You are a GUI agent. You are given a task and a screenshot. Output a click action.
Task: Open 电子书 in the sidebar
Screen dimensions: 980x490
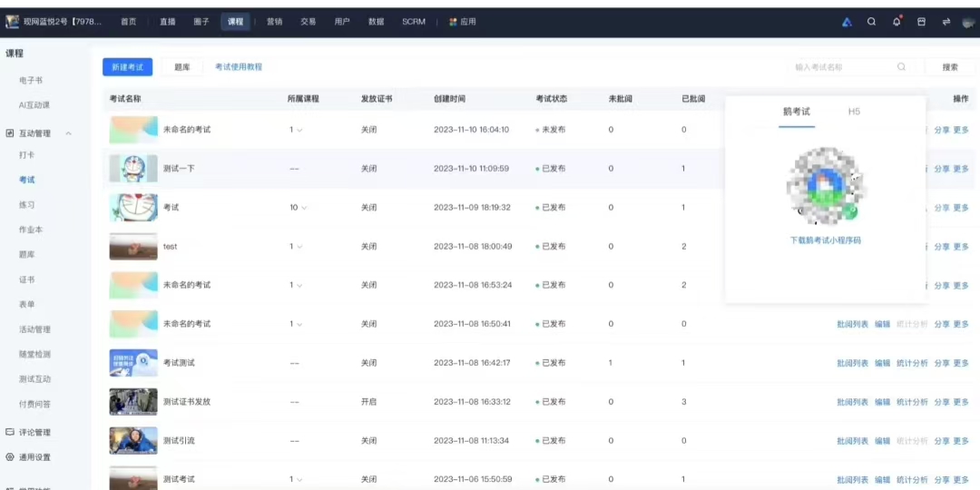[31, 81]
